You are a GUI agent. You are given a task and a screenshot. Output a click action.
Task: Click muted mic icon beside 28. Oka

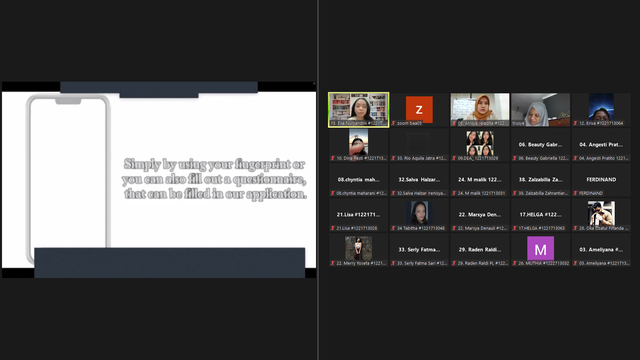pyautogui.click(x=576, y=228)
